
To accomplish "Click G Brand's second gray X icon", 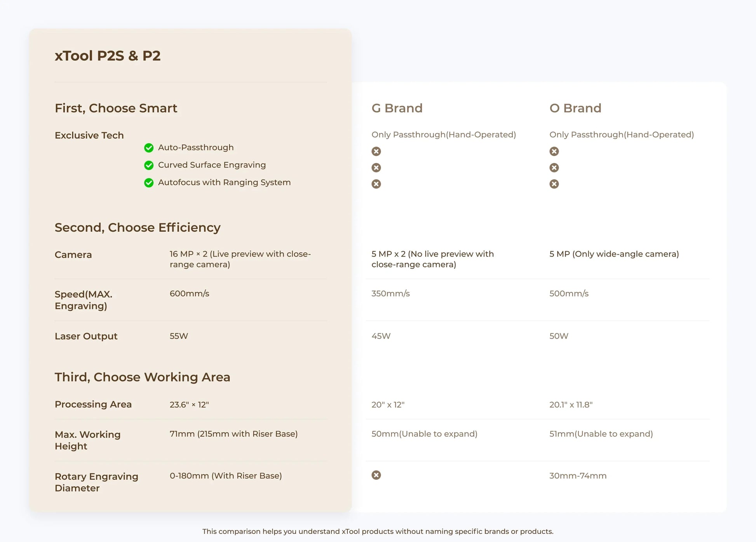I will (376, 168).
